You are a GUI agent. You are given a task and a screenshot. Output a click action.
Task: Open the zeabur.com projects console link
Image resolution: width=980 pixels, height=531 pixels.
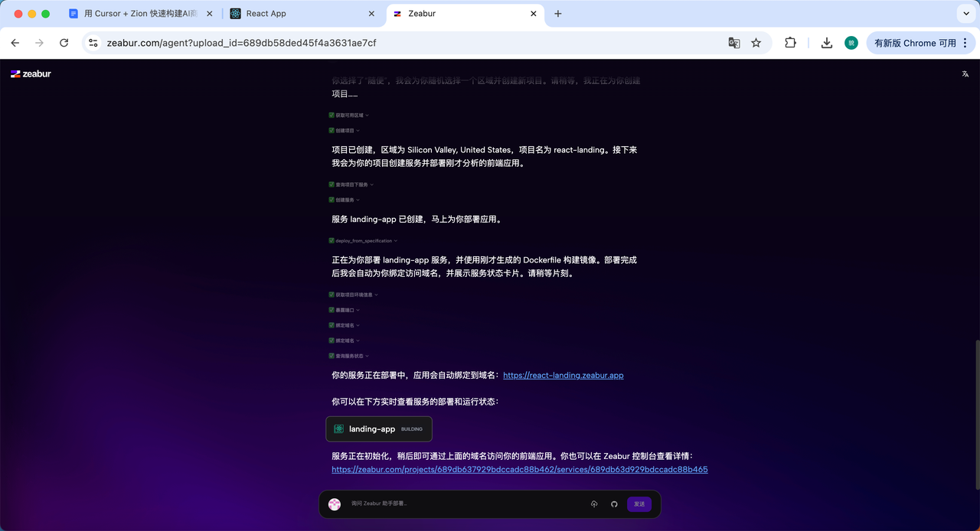(x=520, y=469)
